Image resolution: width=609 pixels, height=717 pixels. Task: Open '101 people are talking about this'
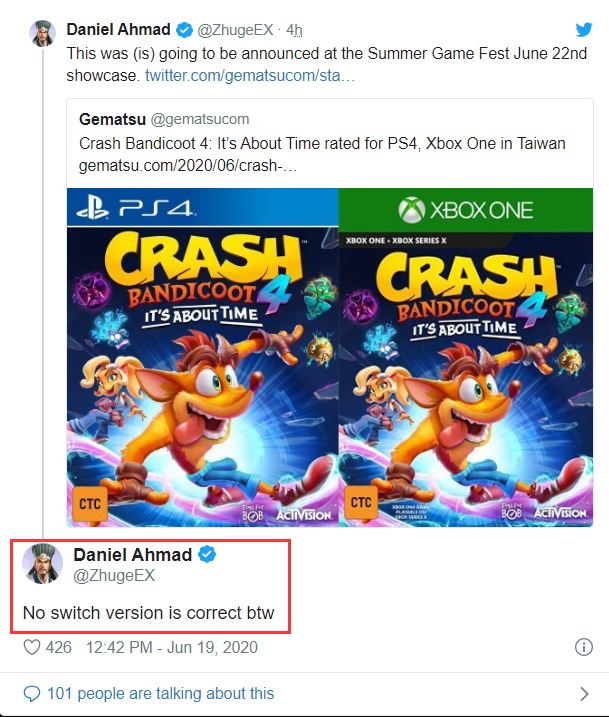160,694
